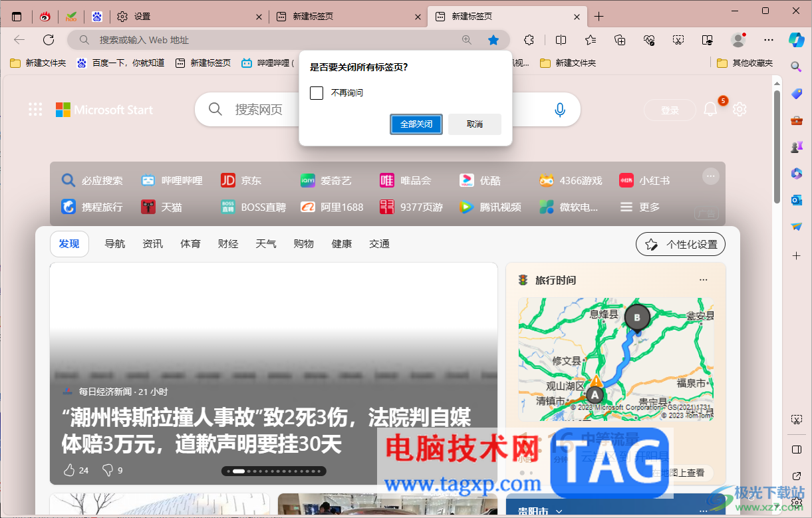
Task: Select the 发现 feed tab
Action: pos(69,244)
